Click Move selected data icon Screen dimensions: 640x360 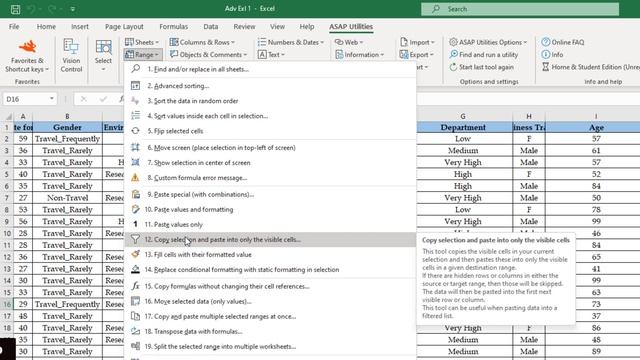[x=136, y=301]
